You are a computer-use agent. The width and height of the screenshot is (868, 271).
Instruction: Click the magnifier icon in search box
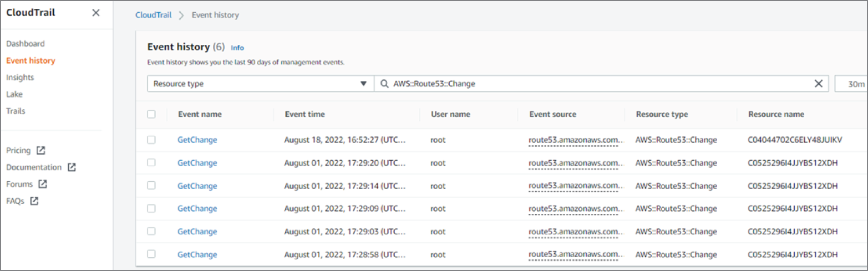[384, 84]
